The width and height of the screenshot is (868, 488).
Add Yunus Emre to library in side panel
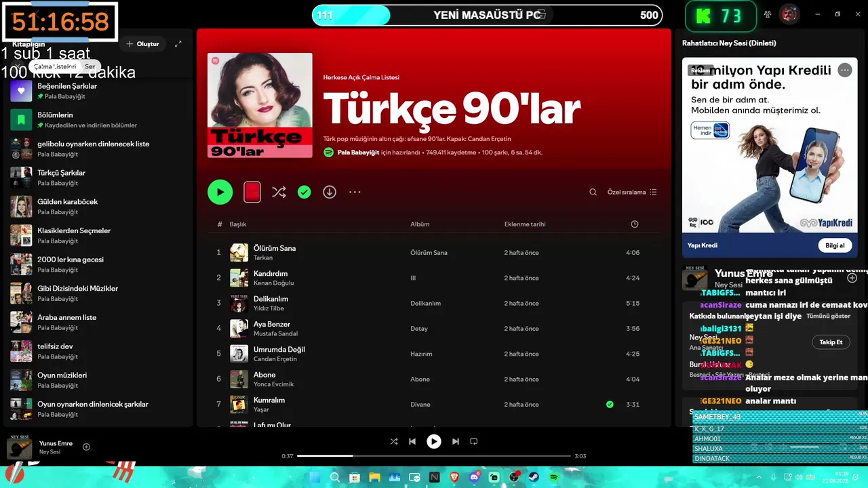[852, 278]
